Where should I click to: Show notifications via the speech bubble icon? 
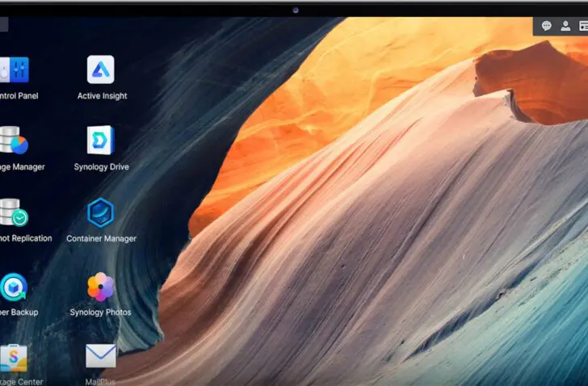(546, 26)
